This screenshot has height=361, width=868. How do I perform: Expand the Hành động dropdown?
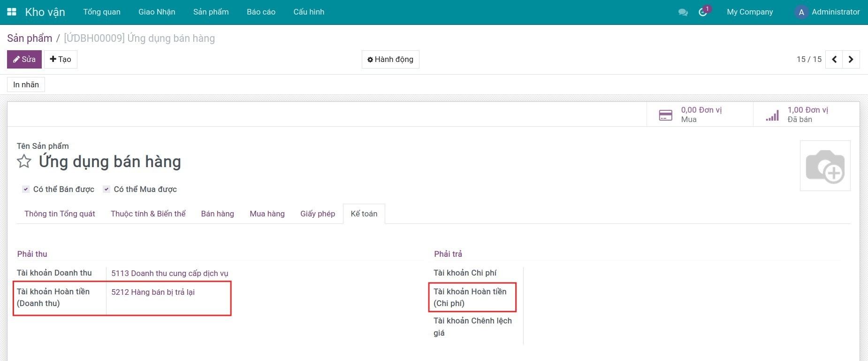(x=390, y=60)
